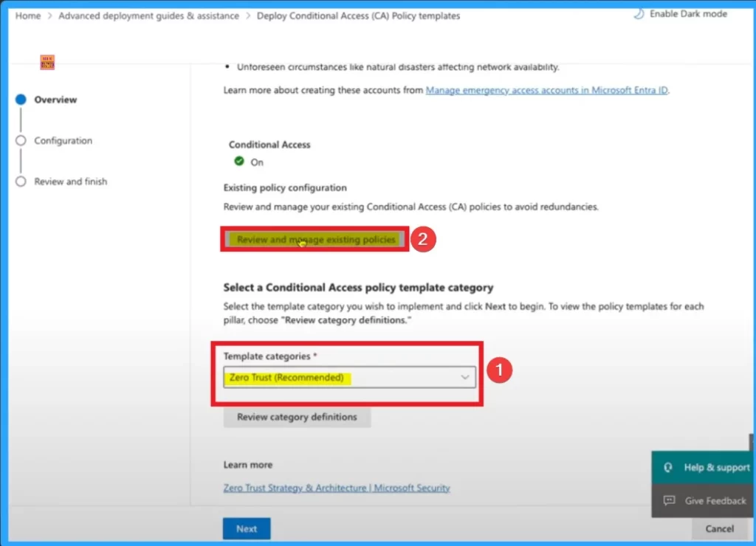Image resolution: width=756 pixels, height=546 pixels.
Task: Click the Help & support headset icon
Action: coord(667,468)
